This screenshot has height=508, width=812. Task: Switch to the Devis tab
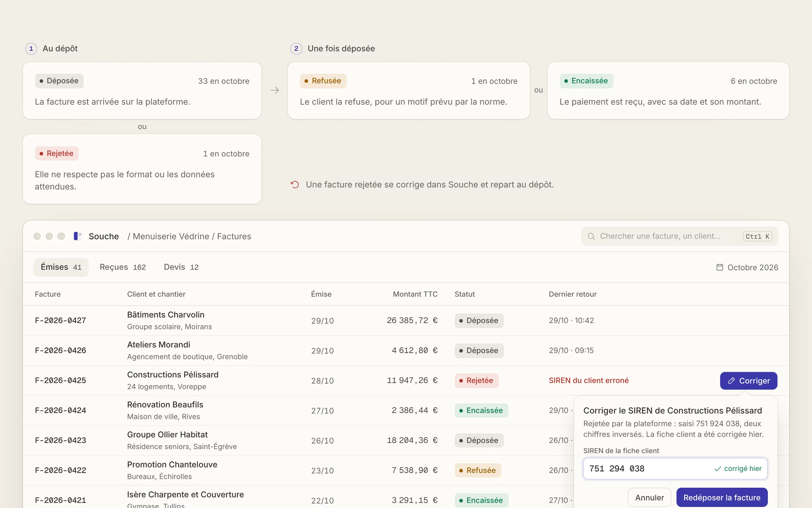(x=181, y=267)
